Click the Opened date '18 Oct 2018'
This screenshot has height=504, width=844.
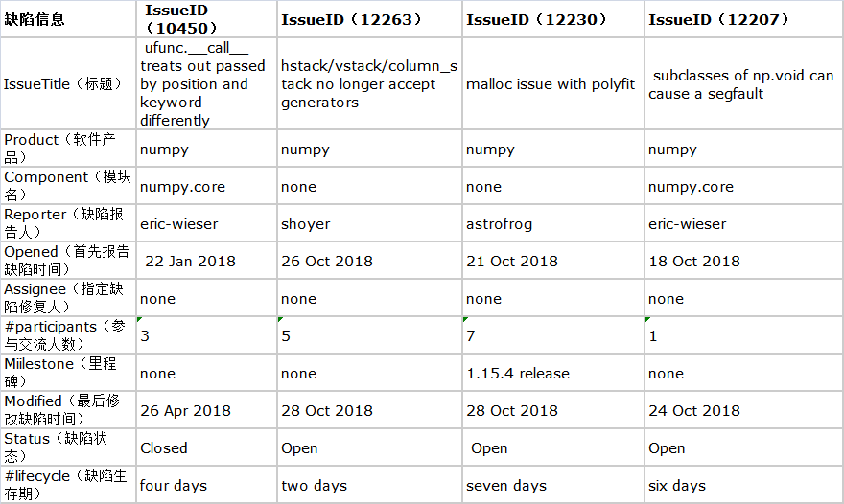[694, 261]
